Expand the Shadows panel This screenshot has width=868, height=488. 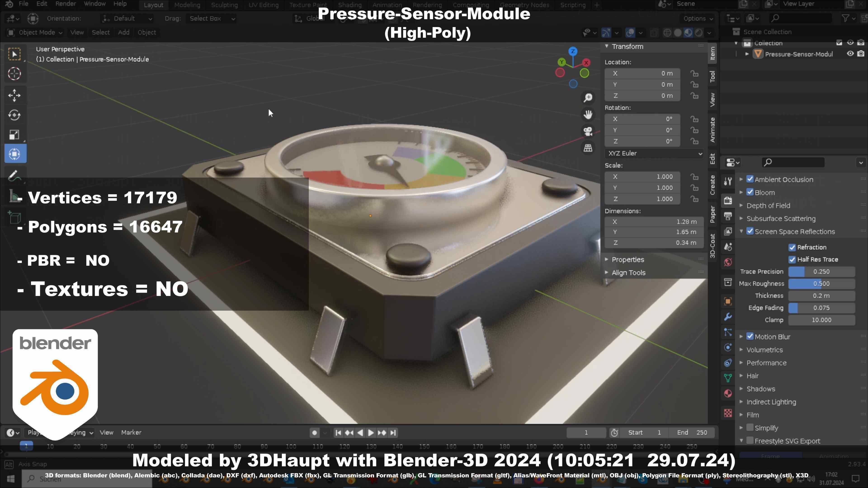point(760,389)
